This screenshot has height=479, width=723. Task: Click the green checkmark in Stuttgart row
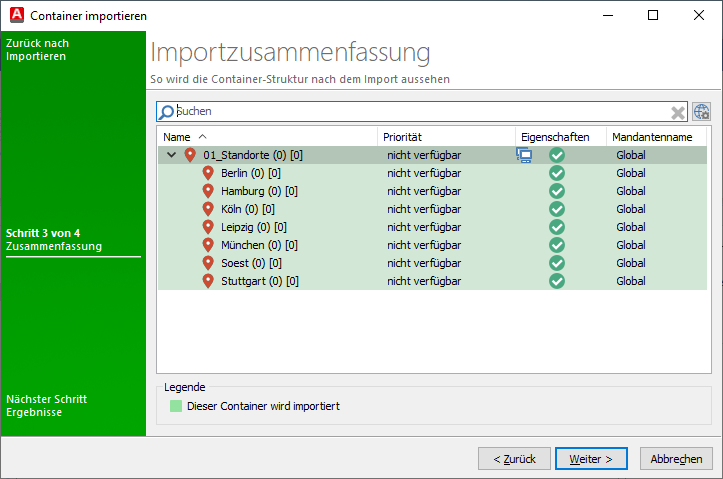(x=557, y=281)
